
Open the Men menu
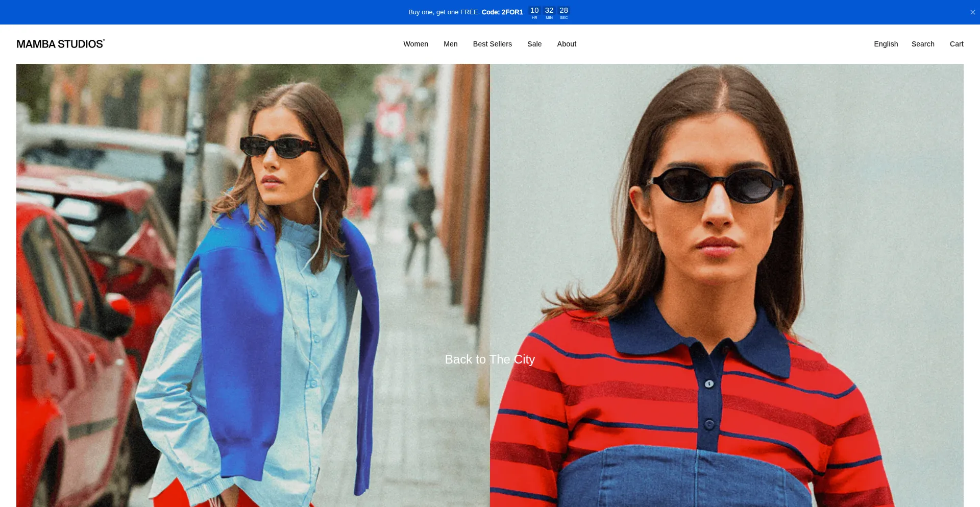[450, 44]
